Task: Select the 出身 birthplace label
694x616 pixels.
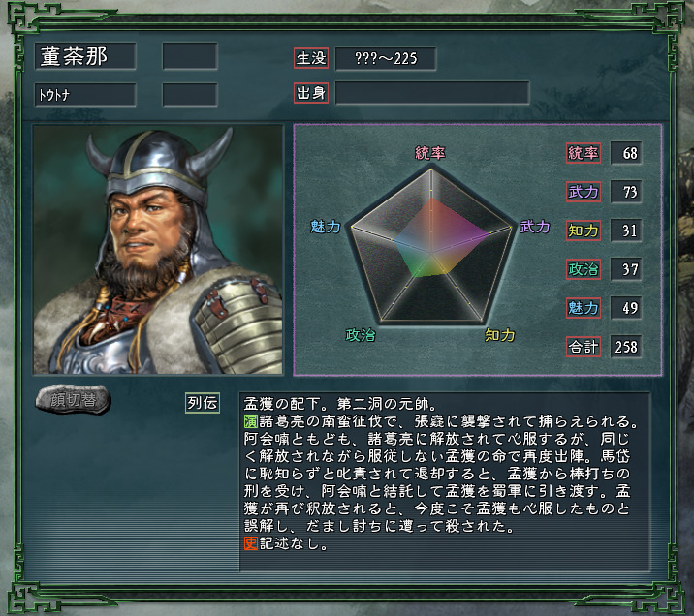Action: [311, 92]
